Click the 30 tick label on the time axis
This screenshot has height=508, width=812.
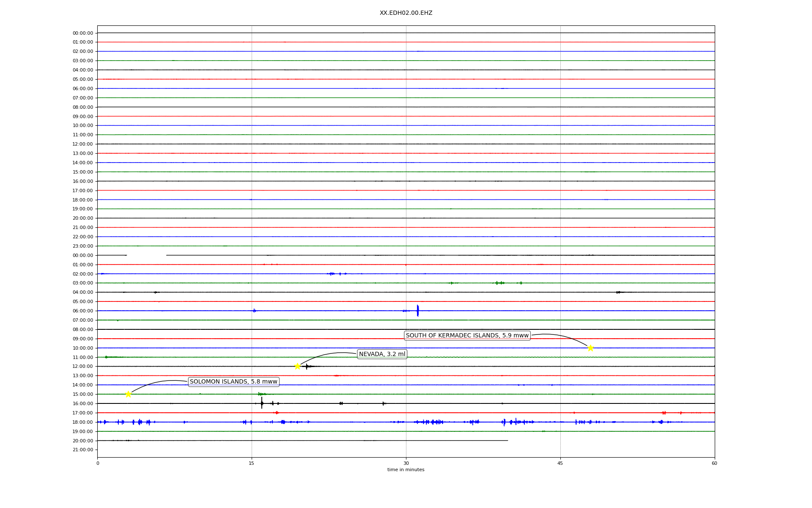pyautogui.click(x=406, y=463)
